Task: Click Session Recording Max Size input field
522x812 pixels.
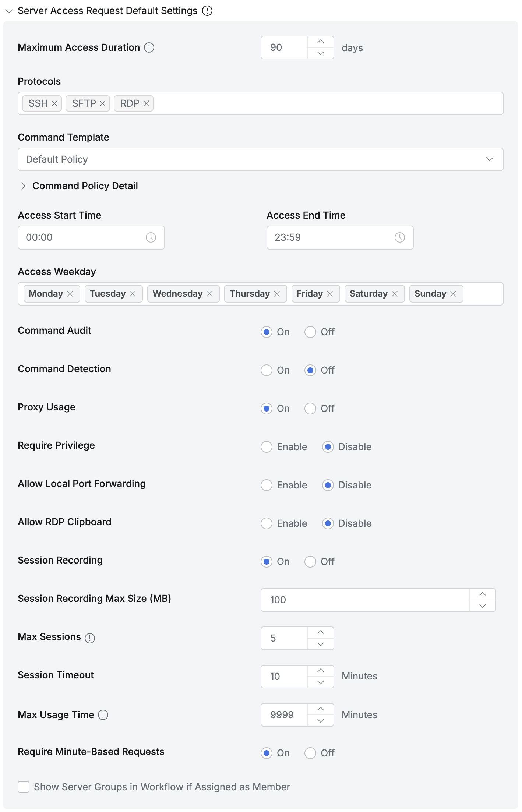Action: coord(365,600)
